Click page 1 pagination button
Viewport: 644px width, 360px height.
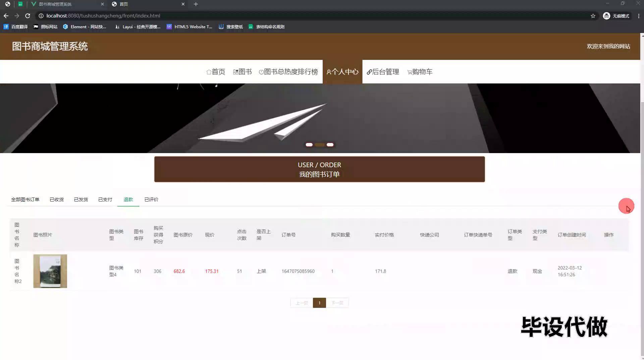319,303
